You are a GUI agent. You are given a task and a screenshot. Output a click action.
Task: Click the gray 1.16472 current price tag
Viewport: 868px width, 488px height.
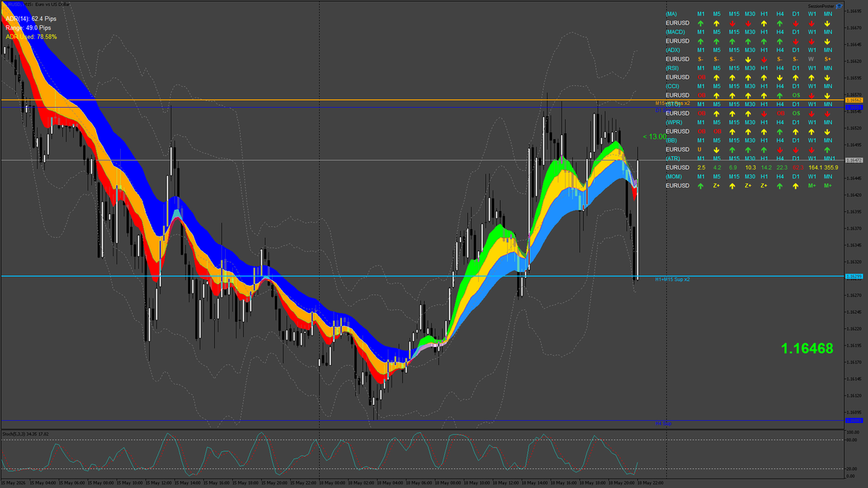854,160
